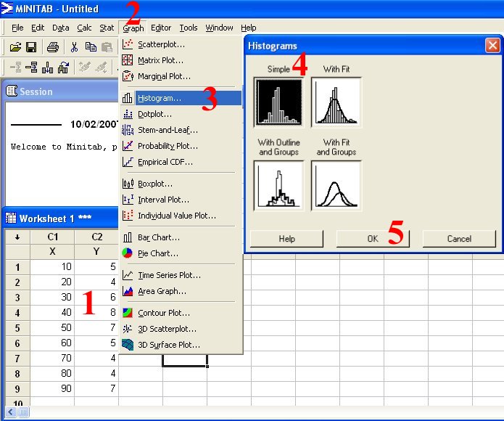Screen dimensions: 504x421
Task: Click the Worksheet 1 window title bar
Action: pos(61,218)
